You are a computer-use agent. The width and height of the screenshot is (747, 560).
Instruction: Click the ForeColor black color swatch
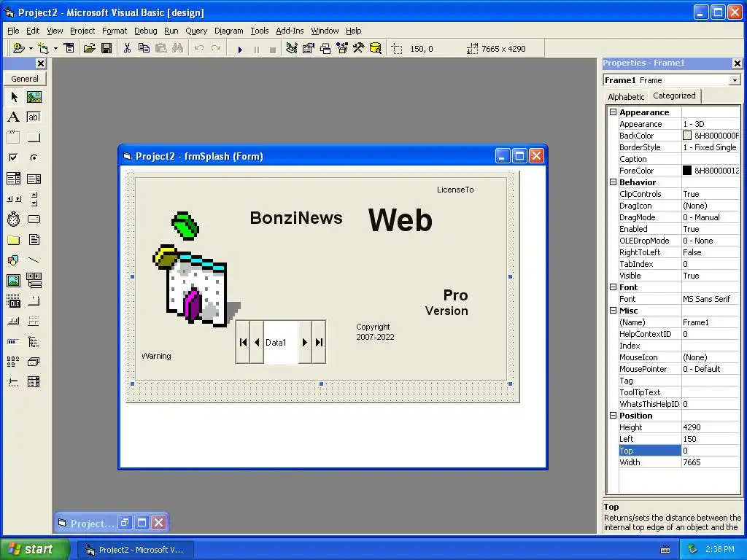click(687, 171)
